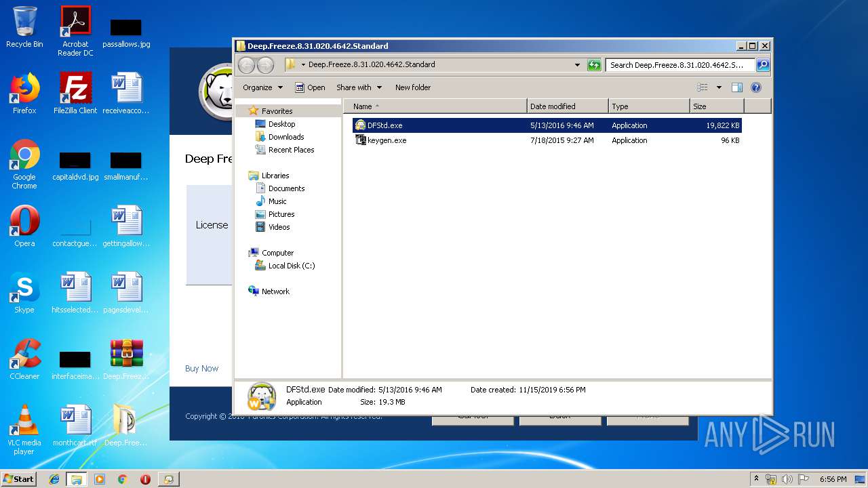
Task: Launch VLC media player shortcut
Action: pyautogui.click(x=24, y=430)
